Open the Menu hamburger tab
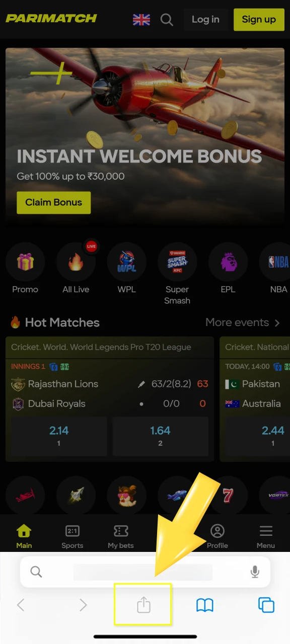 (x=266, y=536)
